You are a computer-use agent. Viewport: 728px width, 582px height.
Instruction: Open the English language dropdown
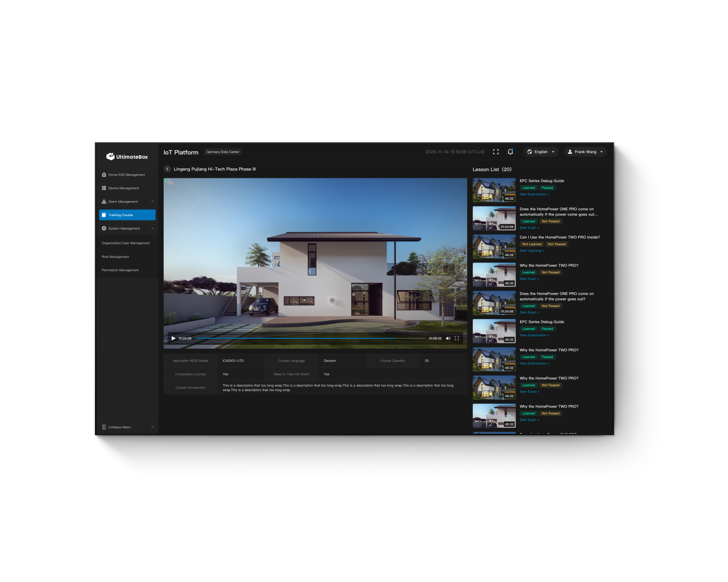[x=541, y=152]
